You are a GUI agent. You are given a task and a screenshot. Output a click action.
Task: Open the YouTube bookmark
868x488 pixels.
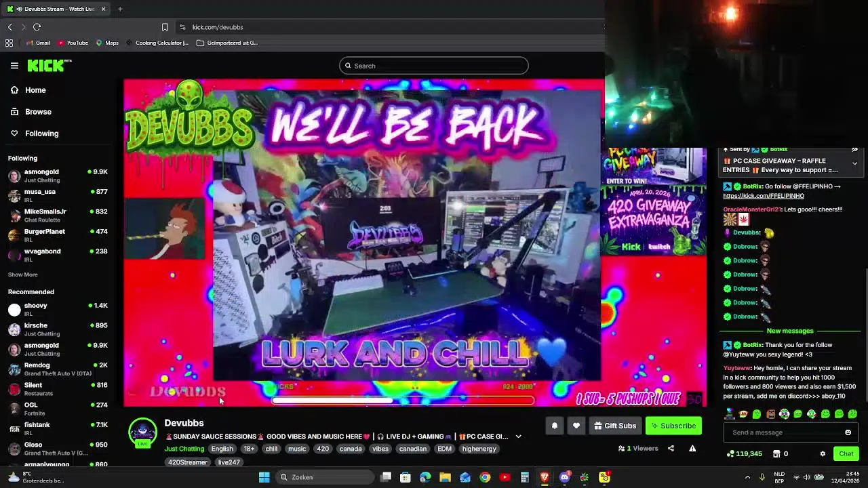(73, 43)
